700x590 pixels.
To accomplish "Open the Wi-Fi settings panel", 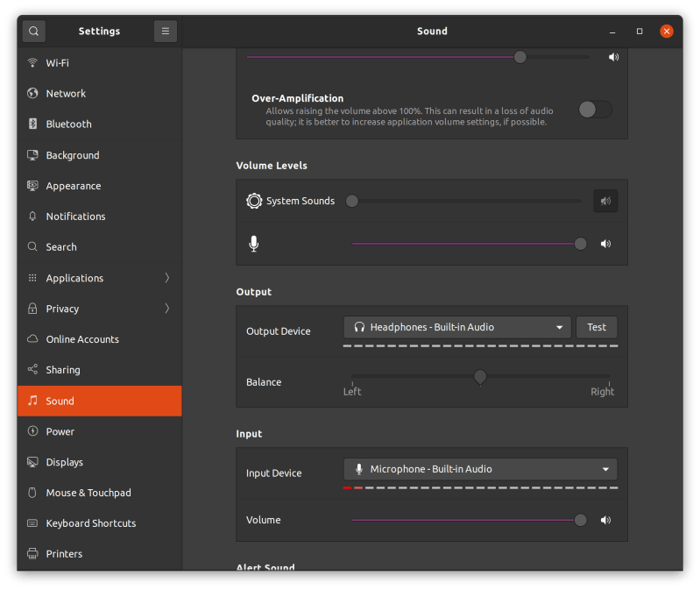I will (x=100, y=63).
